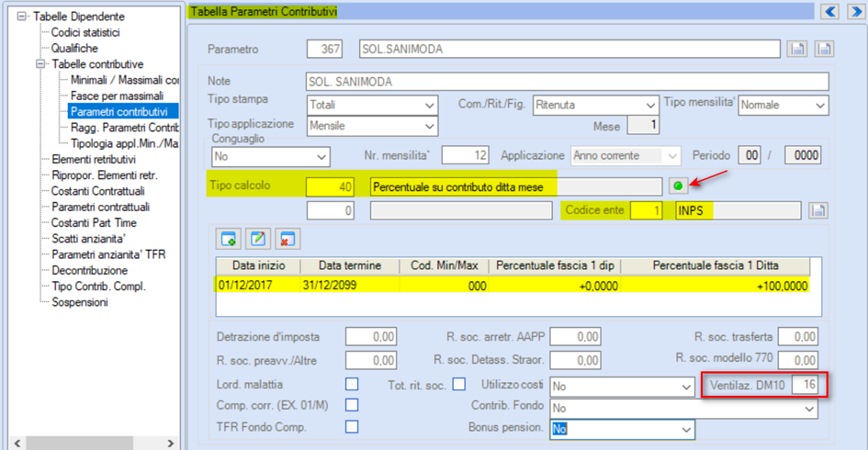The width and height of the screenshot is (868, 450).
Task: Open Contrib. Fondo dropdown
Action: (683, 409)
